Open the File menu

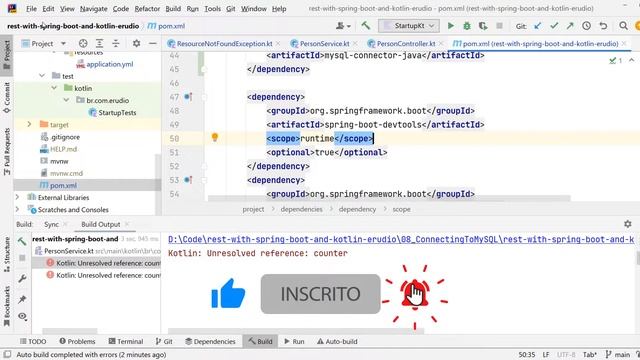(31, 9)
